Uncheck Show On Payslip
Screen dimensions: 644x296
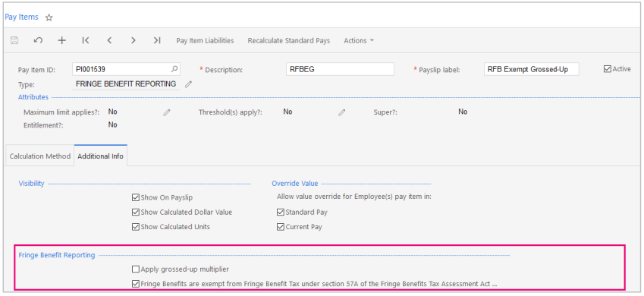click(136, 198)
